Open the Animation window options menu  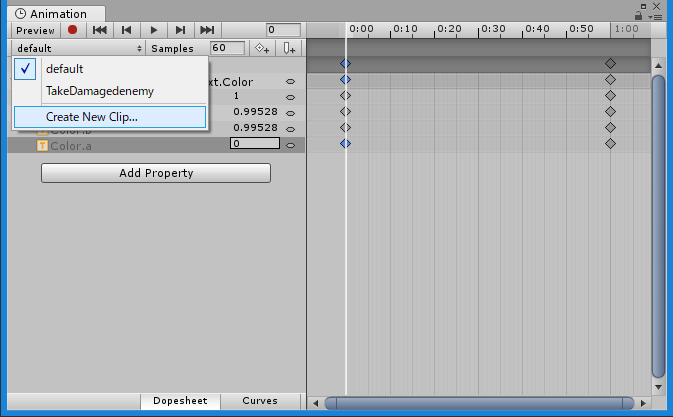[655, 17]
